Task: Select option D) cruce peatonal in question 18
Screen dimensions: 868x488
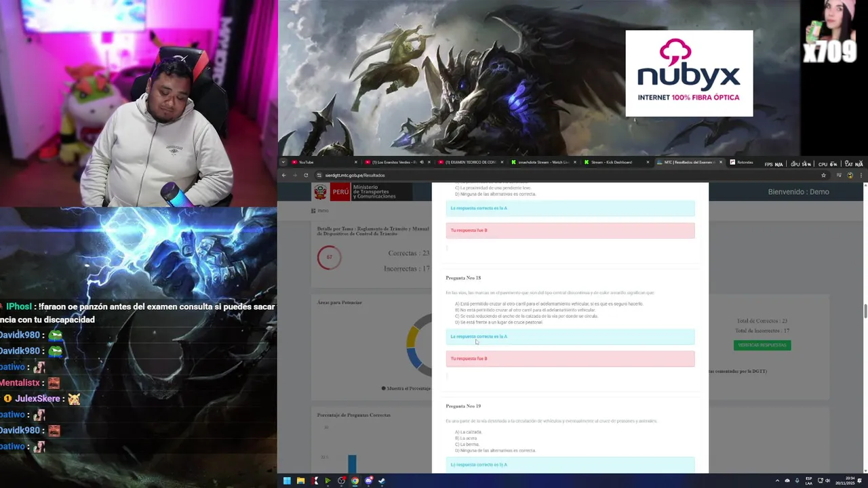Action: pyautogui.click(x=498, y=322)
